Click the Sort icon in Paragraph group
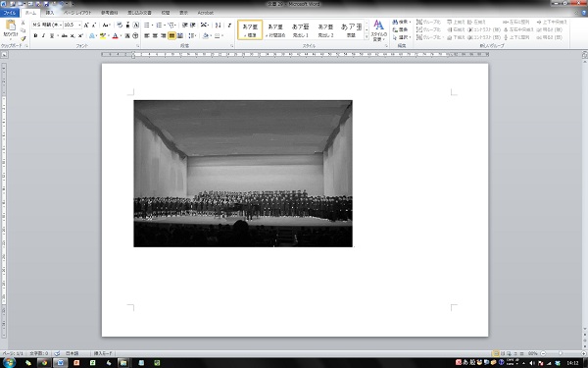This screenshot has height=368, width=588. pos(218,26)
